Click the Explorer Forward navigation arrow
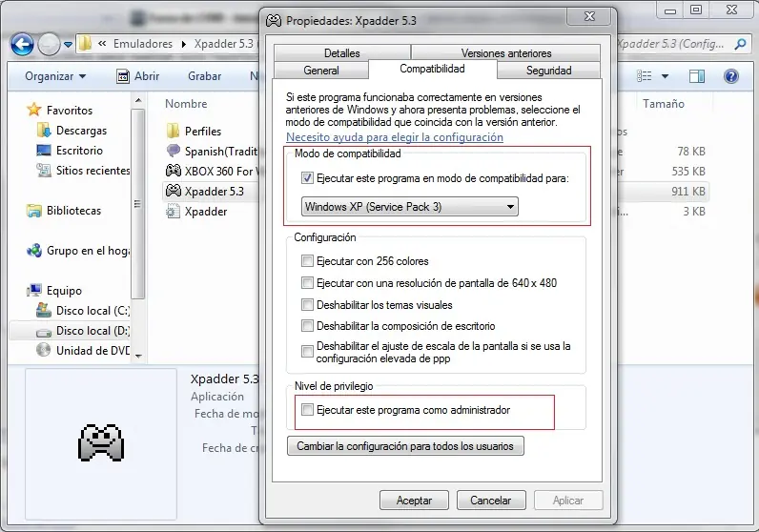The width and height of the screenshot is (759, 532). coord(49,45)
